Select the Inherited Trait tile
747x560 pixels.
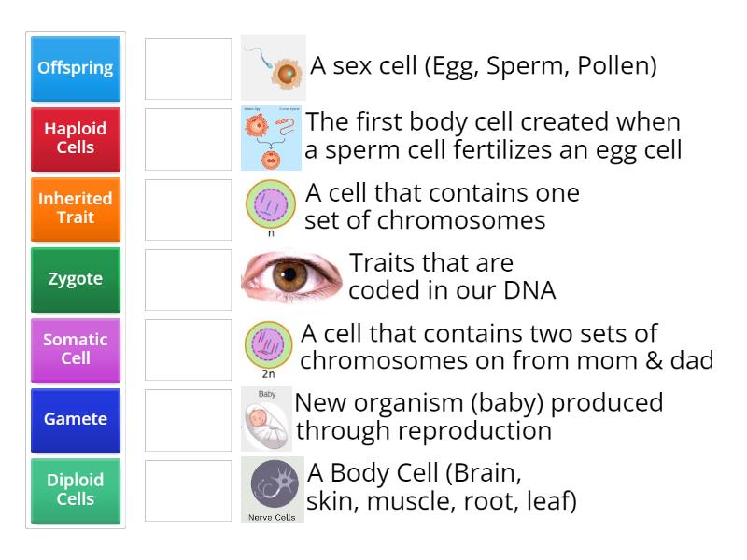75,208
